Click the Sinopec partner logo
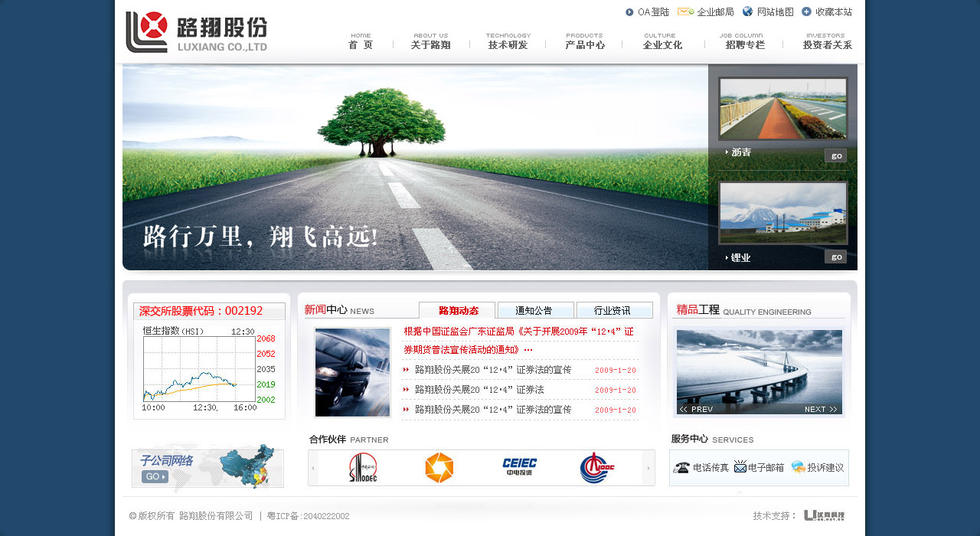 point(362,468)
